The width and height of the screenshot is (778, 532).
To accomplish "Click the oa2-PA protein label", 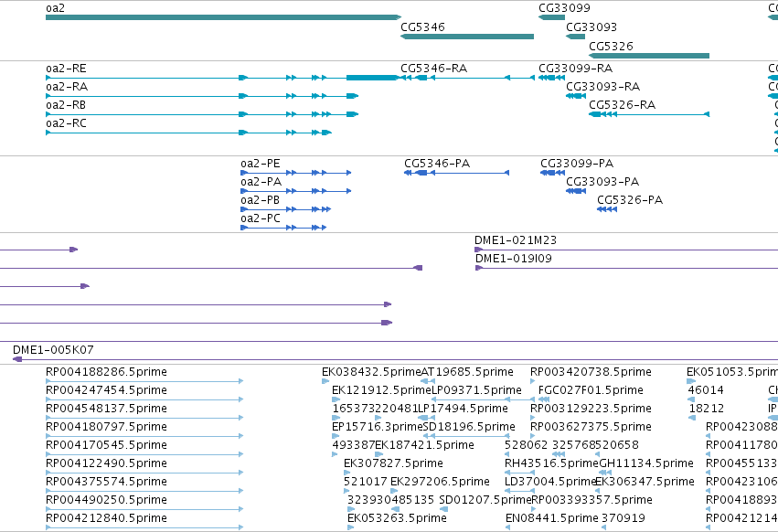I will pyautogui.click(x=261, y=182).
